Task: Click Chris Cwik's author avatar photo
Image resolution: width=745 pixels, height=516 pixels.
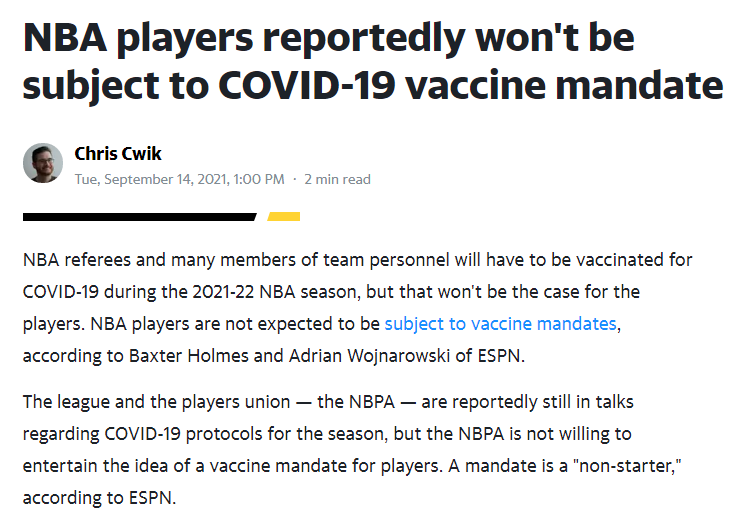Action: 43,163
